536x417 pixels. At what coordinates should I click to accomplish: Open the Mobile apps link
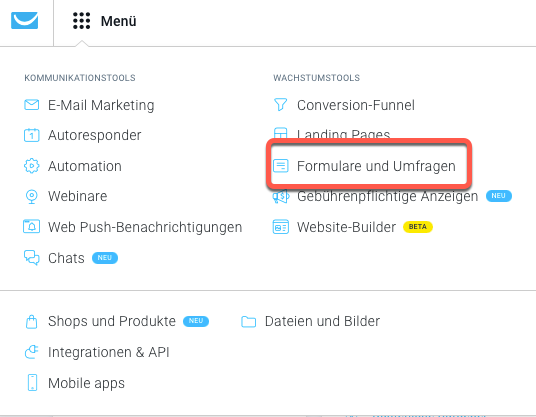pyautogui.click(x=86, y=383)
